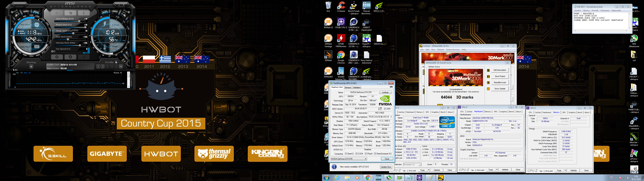This screenshot has height=181, width=644.
Task: Open 'Nový textový dokument' file icon
Action: 366,57
